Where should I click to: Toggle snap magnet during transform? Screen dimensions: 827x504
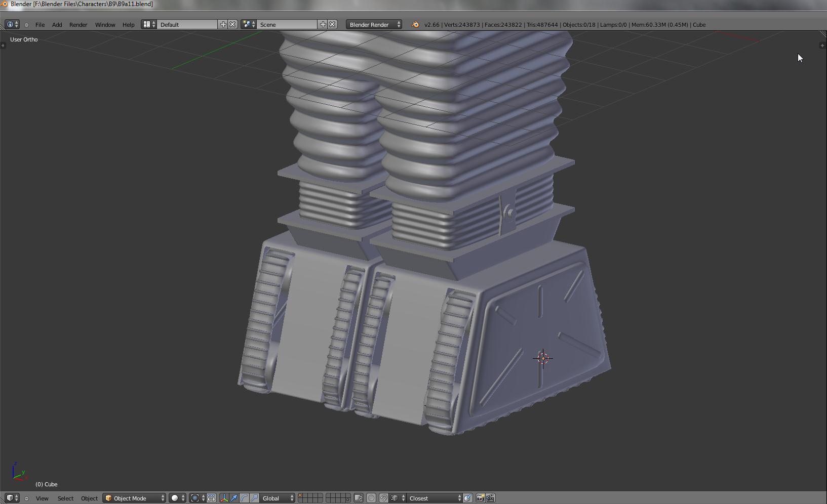(x=384, y=498)
